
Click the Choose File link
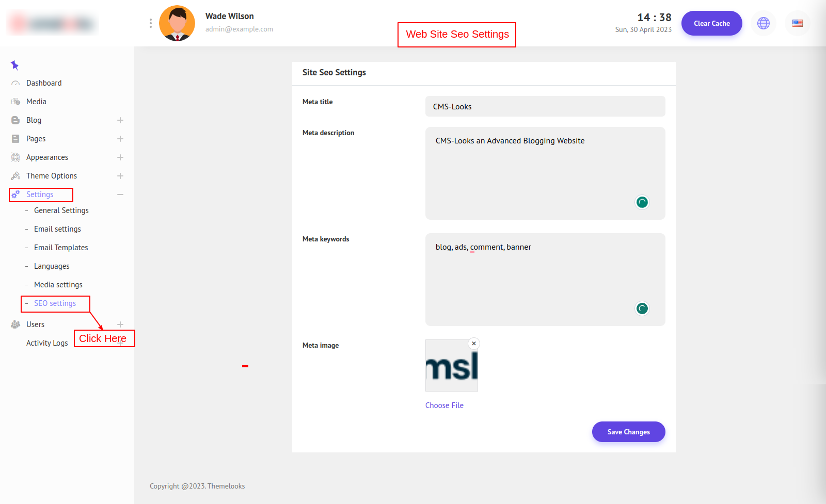[444, 405]
